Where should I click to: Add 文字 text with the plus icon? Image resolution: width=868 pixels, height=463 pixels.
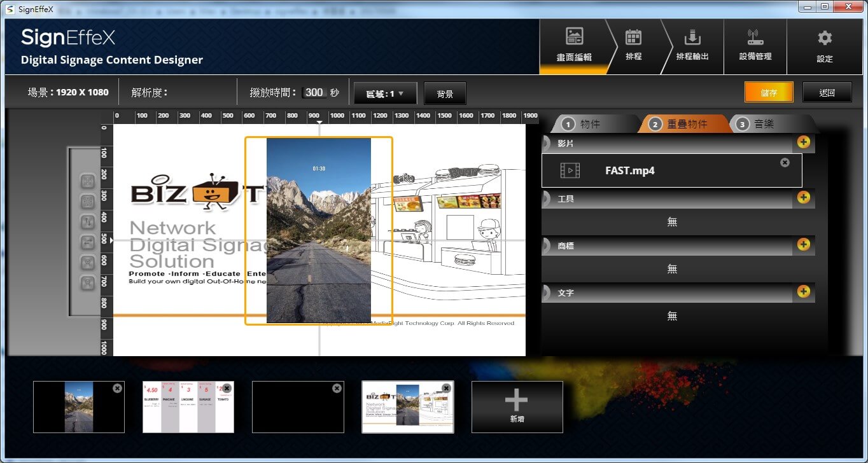803,291
